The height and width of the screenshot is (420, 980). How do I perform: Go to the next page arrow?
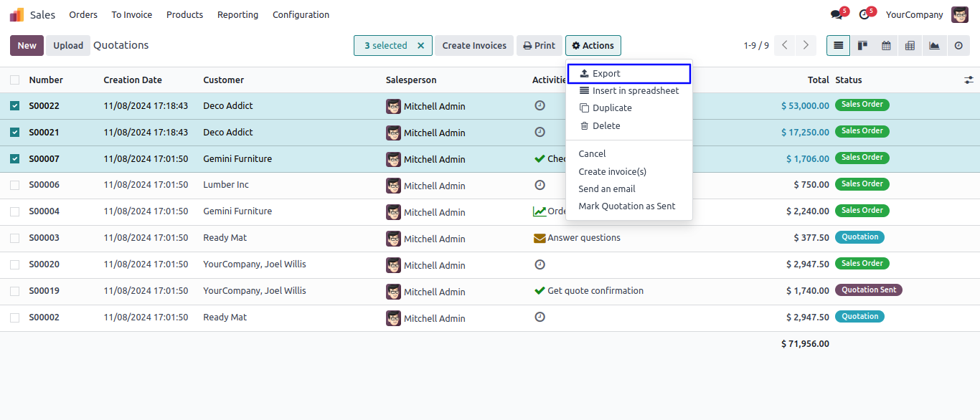point(806,46)
